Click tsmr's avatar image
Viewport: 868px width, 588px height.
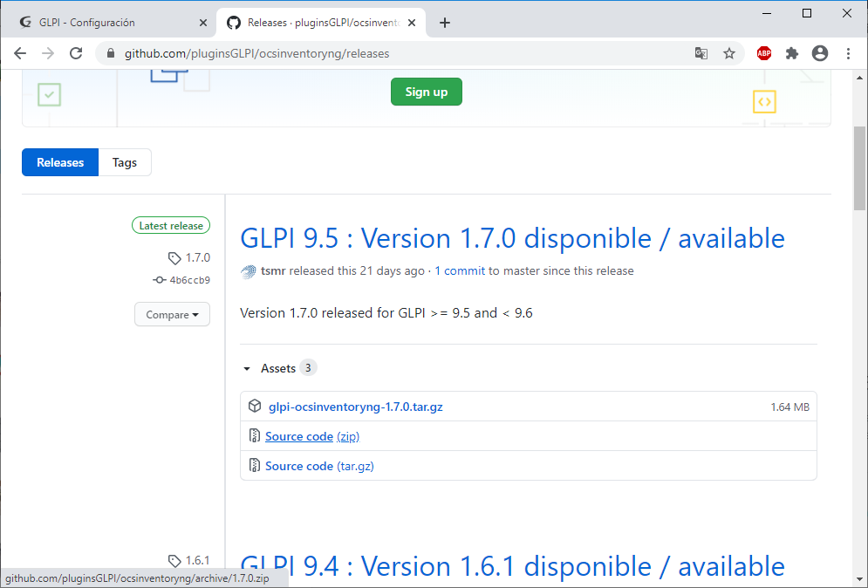[x=249, y=271]
